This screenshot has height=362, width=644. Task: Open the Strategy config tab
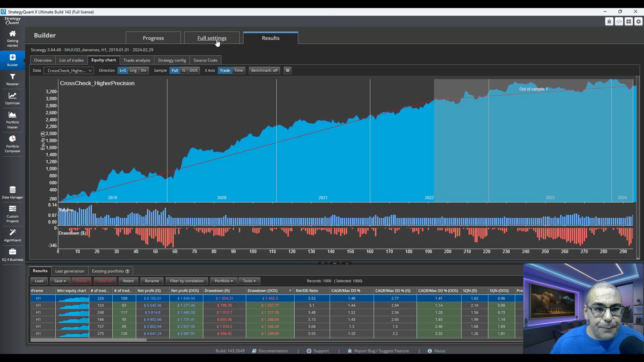tap(172, 60)
